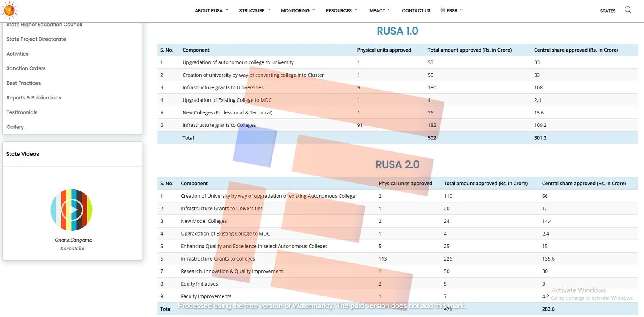Select 'Upgradation of autonomous college to university' row
The image size is (644, 317).
pyautogui.click(x=397, y=62)
